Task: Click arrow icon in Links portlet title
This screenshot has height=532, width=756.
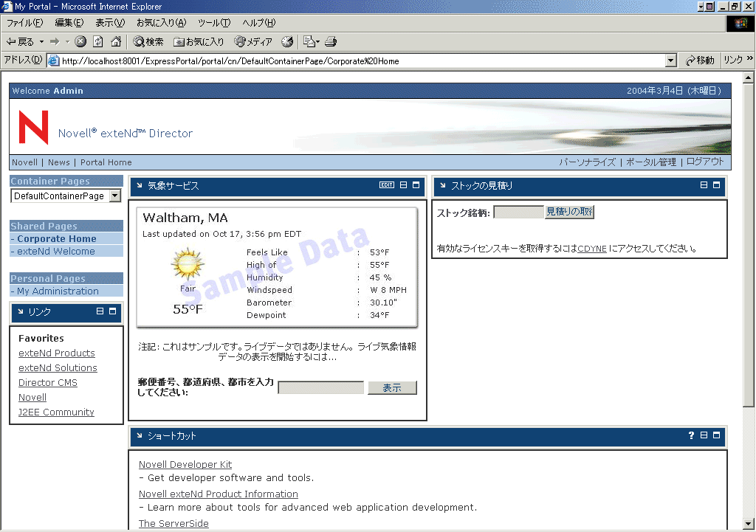Action: 20,312
